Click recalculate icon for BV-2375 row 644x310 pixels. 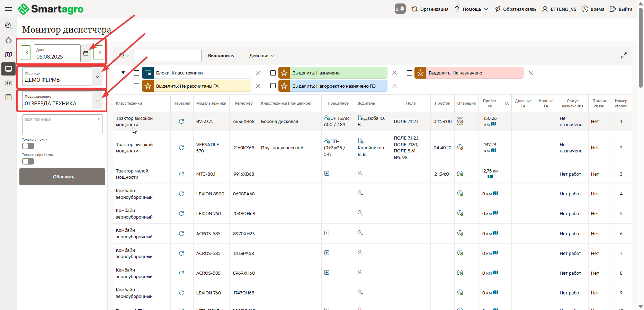click(x=181, y=122)
